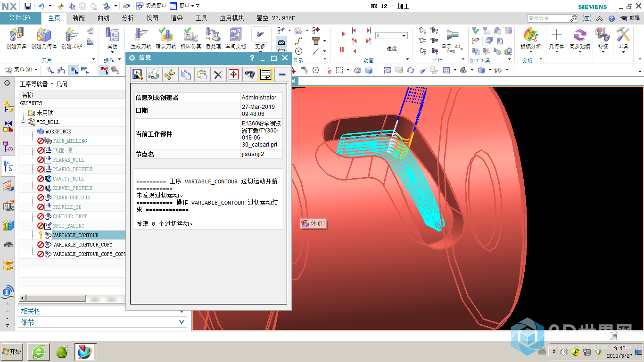This screenshot has height=362, width=644.
Task: Toggle word wrap in Information window
Action: point(265,74)
